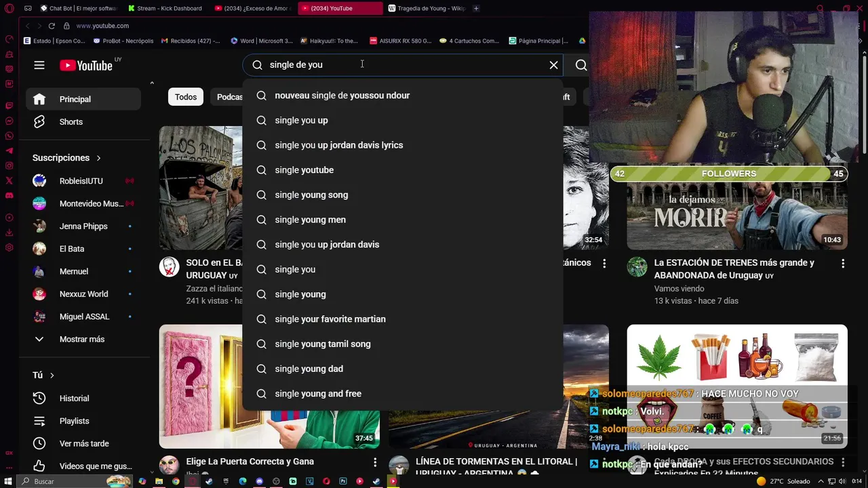Image resolution: width=868 pixels, height=488 pixels.
Task: Open RobleisIUTU channel
Action: pyautogui.click(x=83, y=181)
